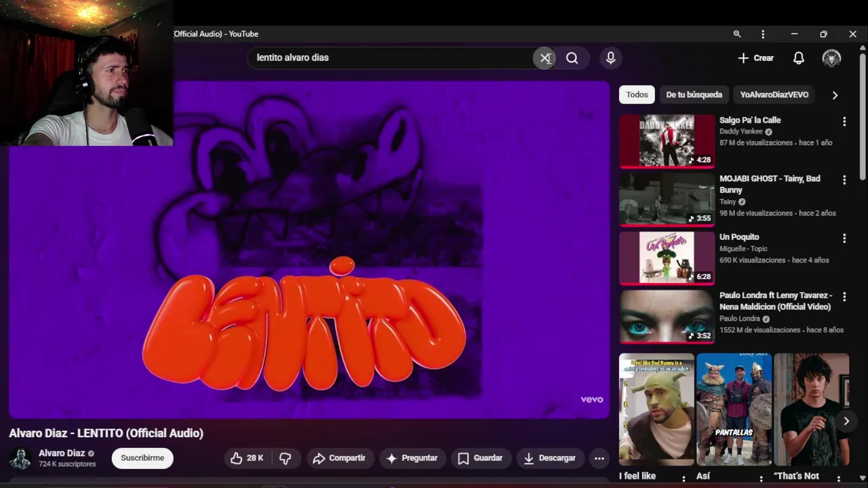The height and width of the screenshot is (488, 868).
Task: Open options for I feel like short
Action: [x=684, y=479]
